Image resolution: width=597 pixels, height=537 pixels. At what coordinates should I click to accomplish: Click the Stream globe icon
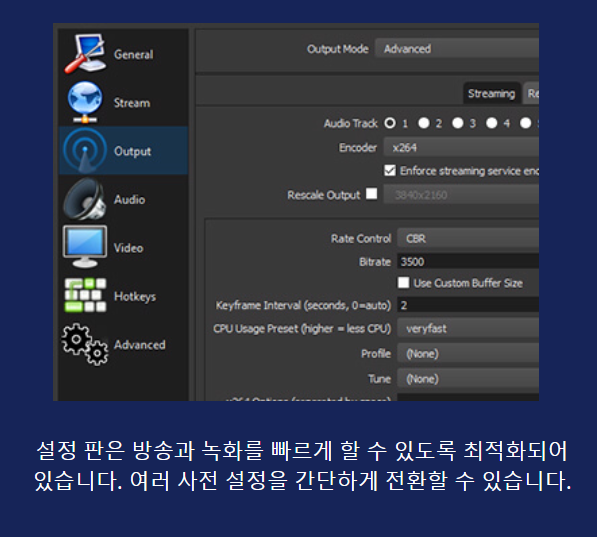[x=85, y=102]
